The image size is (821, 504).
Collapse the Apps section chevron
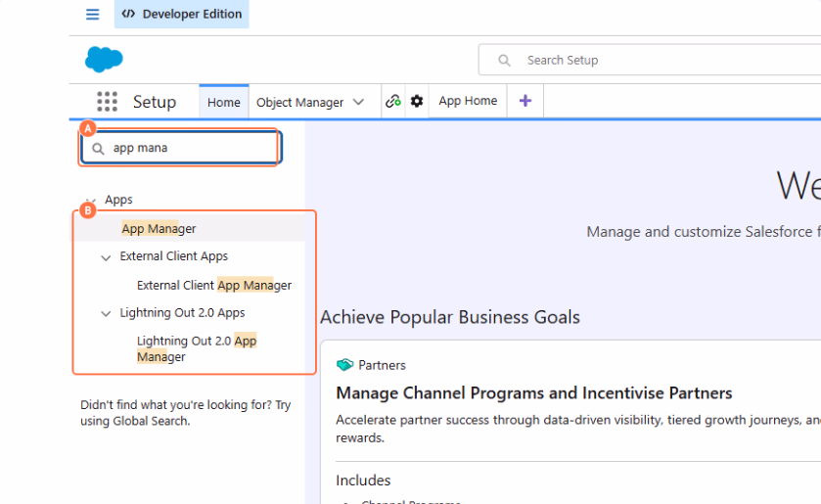[x=91, y=201]
